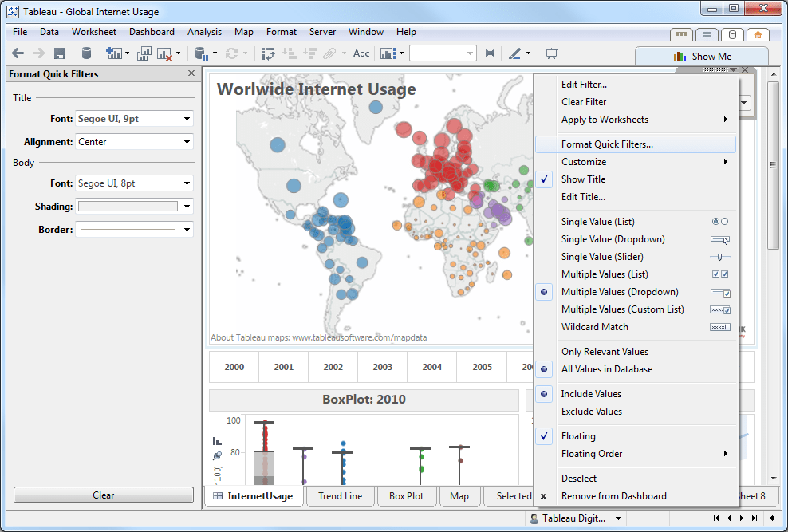Swap rows and columns with toolbar icon
The height and width of the screenshot is (532, 788).
pos(268,53)
